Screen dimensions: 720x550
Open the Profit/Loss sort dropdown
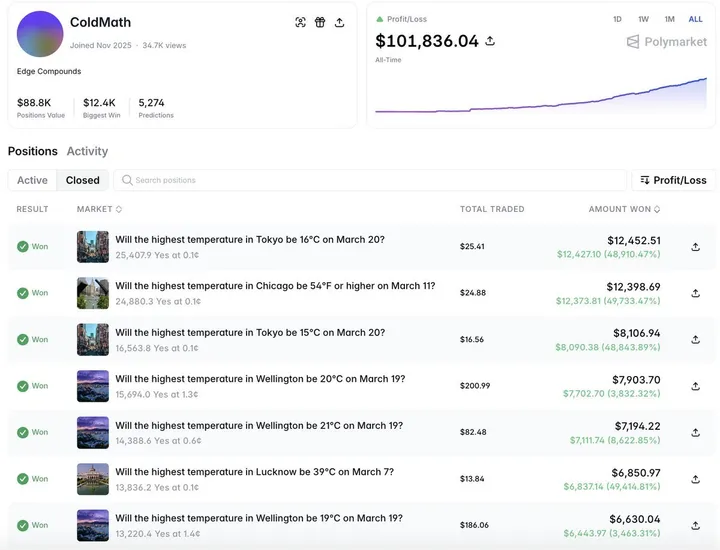click(x=673, y=180)
